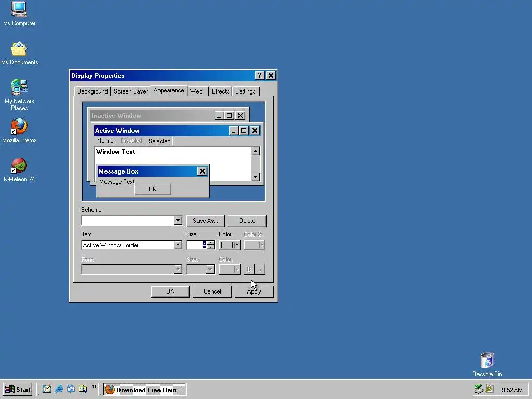This screenshot has width=532, height=399.
Task: Click the yellow key tray icon
Action: click(489, 389)
